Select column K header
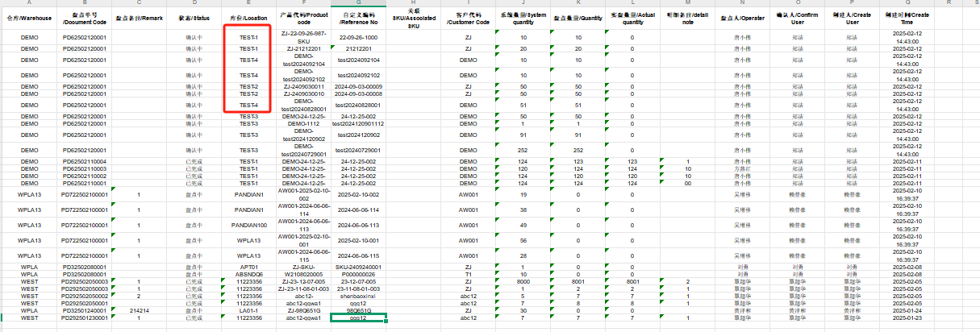 [x=578, y=4]
